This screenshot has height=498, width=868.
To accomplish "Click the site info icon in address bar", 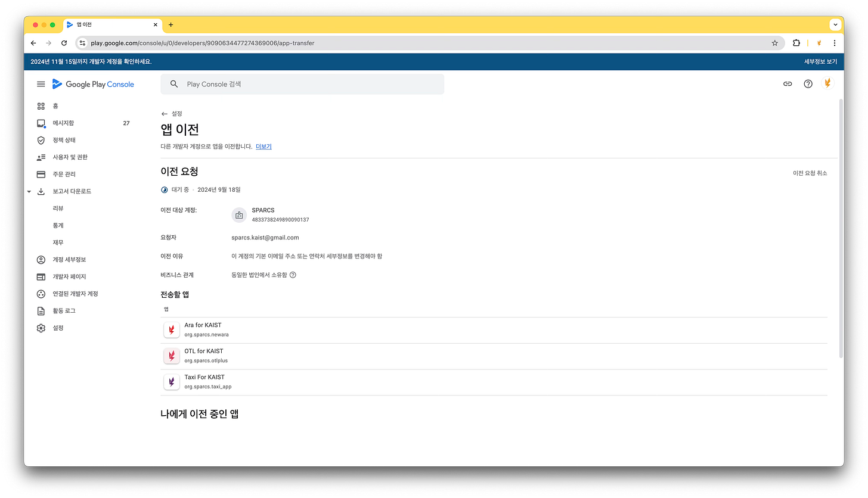I will (83, 43).
